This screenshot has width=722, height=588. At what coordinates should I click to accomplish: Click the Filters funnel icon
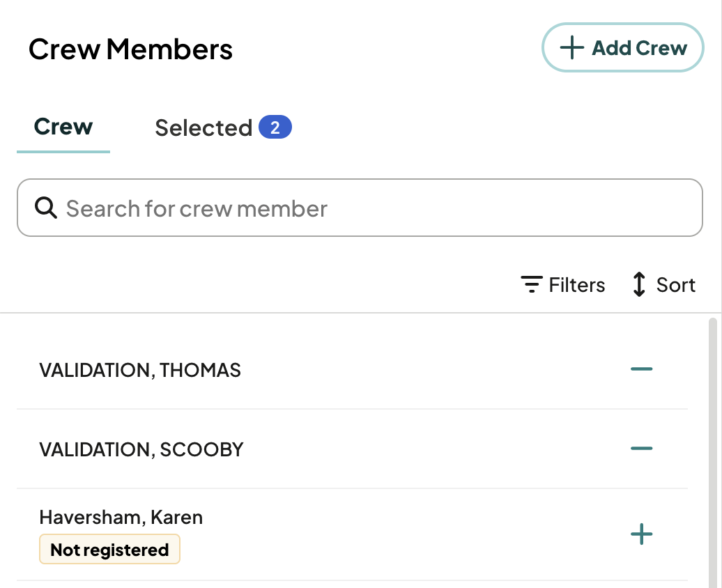click(531, 284)
